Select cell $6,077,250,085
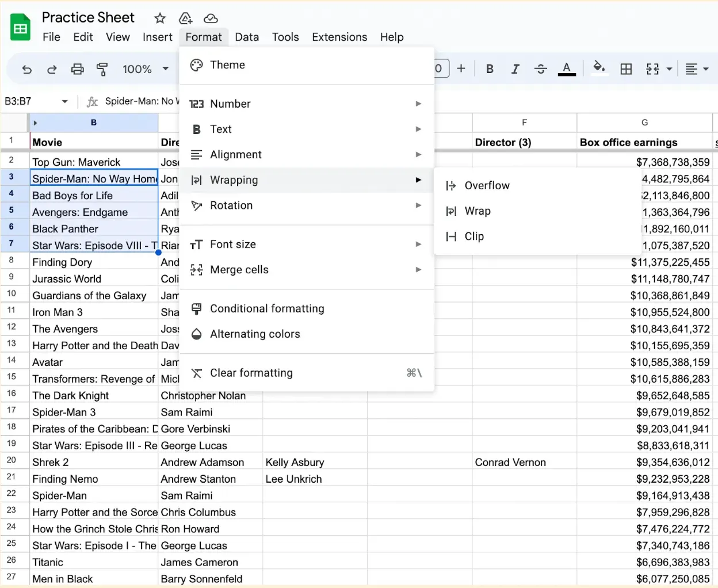The width and height of the screenshot is (718, 588). click(644, 579)
